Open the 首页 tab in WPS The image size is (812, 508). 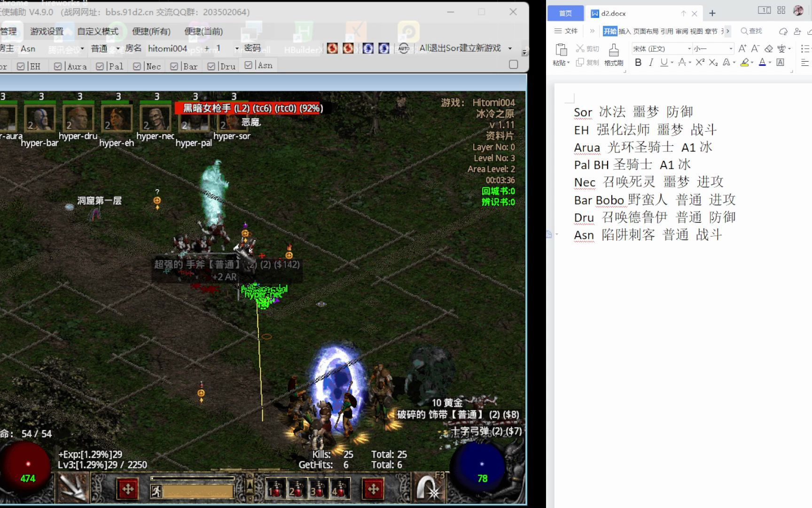(x=565, y=13)
